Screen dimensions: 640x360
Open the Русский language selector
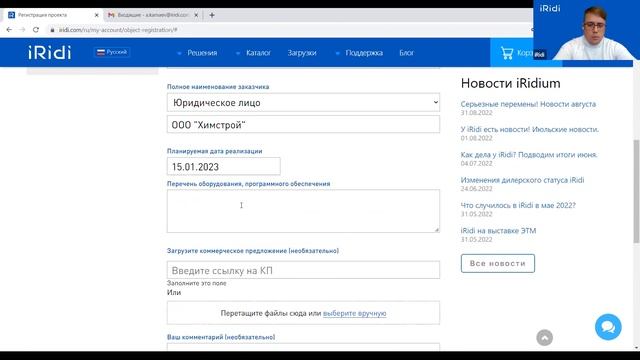112,52
